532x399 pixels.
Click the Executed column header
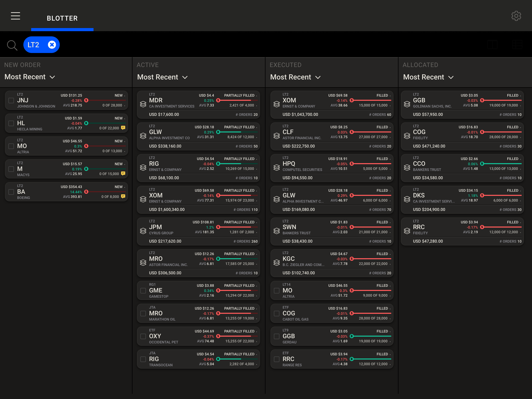tap(285, 65)
